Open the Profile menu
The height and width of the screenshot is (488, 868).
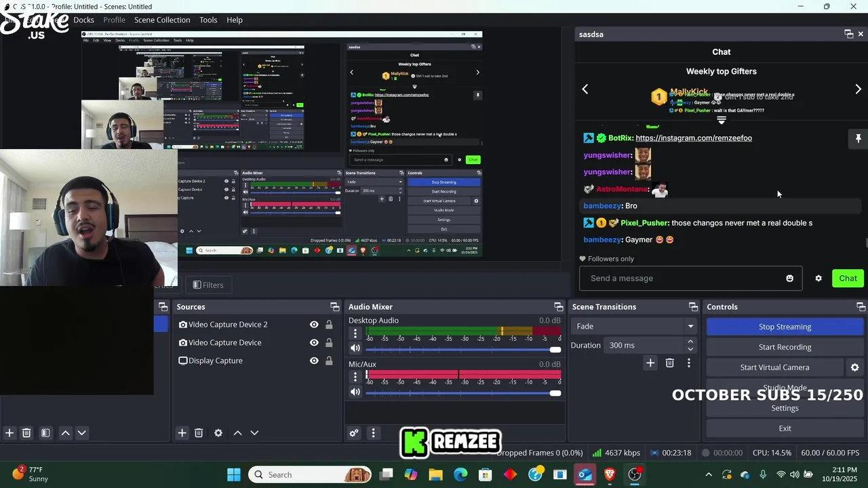[x=114, y=20]
